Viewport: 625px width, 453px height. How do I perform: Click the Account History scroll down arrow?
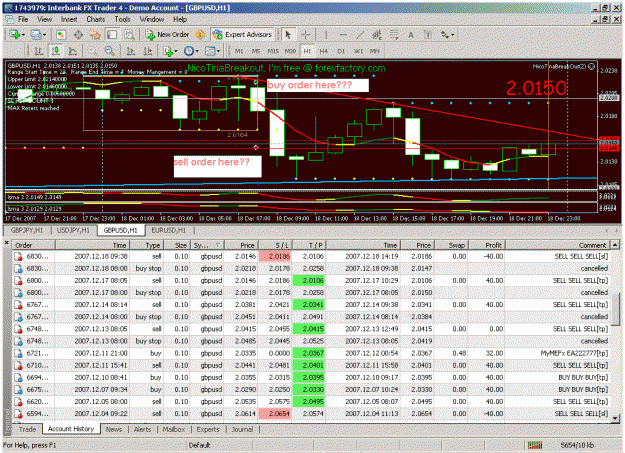(x=615, y=418)
